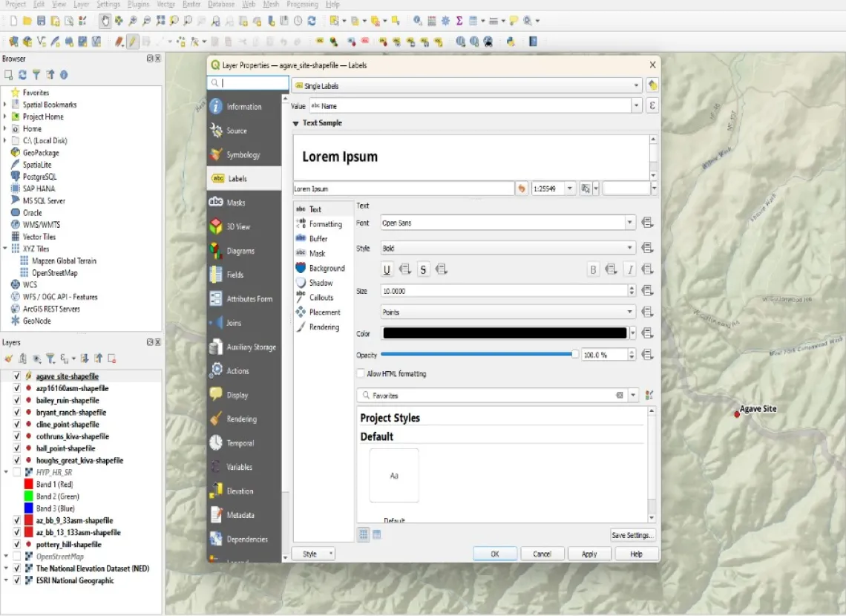The image size is (846, 616).
Task: Click the properties search input field
Action: click(x=248, y=82)
